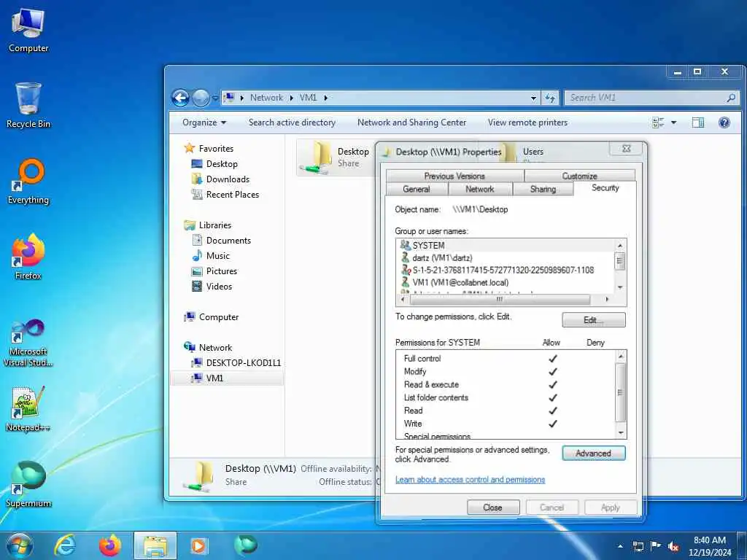747x560 pixels.
Task: Open Supermium from the taskbar
Action: (x=245, y=545)
